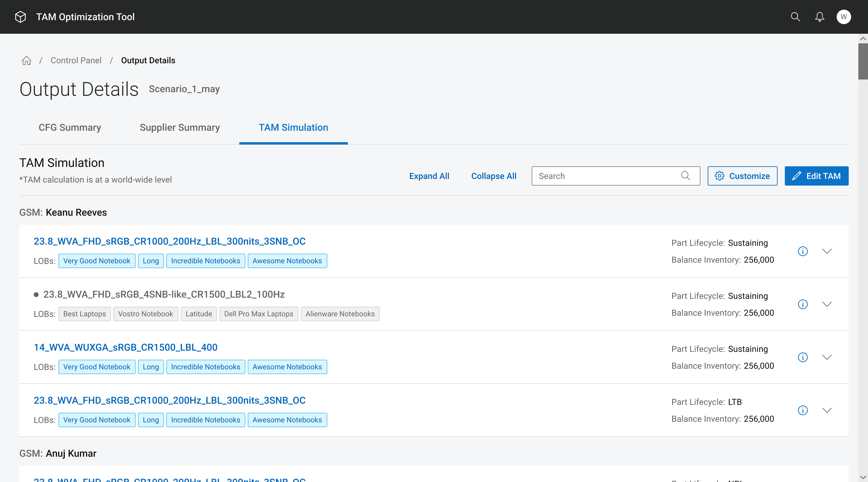Switch to the Supplier Summary tab

coord(180,128)
